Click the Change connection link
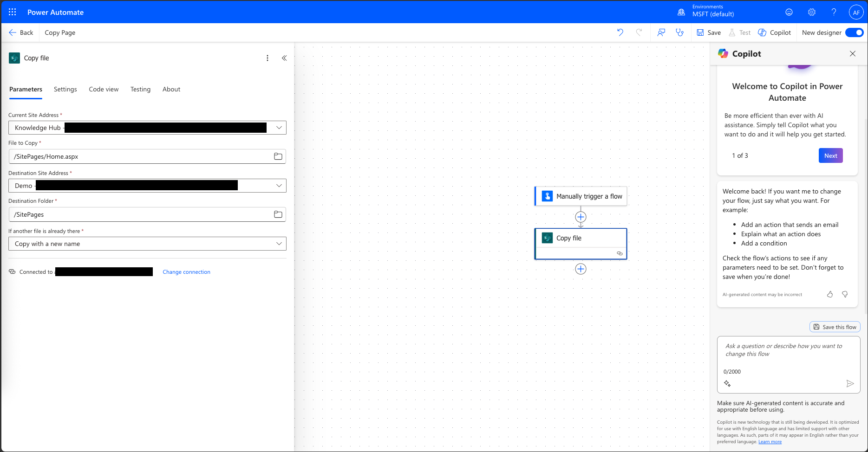 [186, 272]
